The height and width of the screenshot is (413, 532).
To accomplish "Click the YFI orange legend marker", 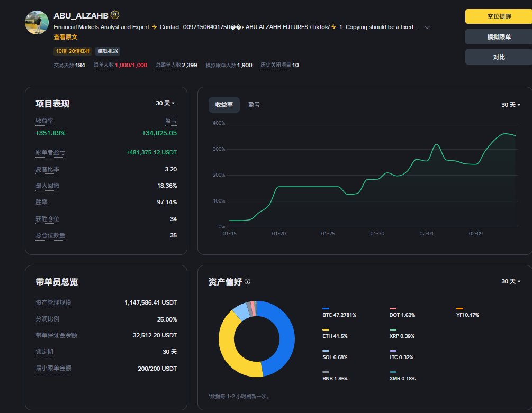I will [x=459, y=308].
